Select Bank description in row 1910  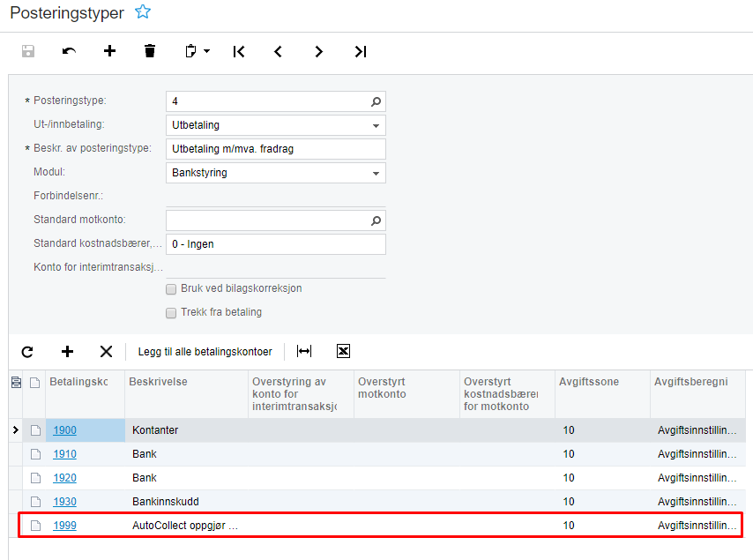coord(186,454)
